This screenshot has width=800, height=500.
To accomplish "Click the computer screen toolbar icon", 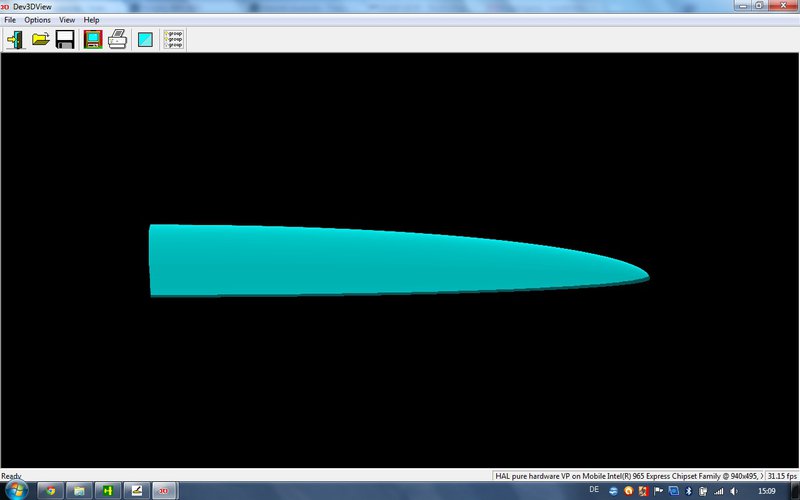I will pyautogui.click(x=93, y=40).
